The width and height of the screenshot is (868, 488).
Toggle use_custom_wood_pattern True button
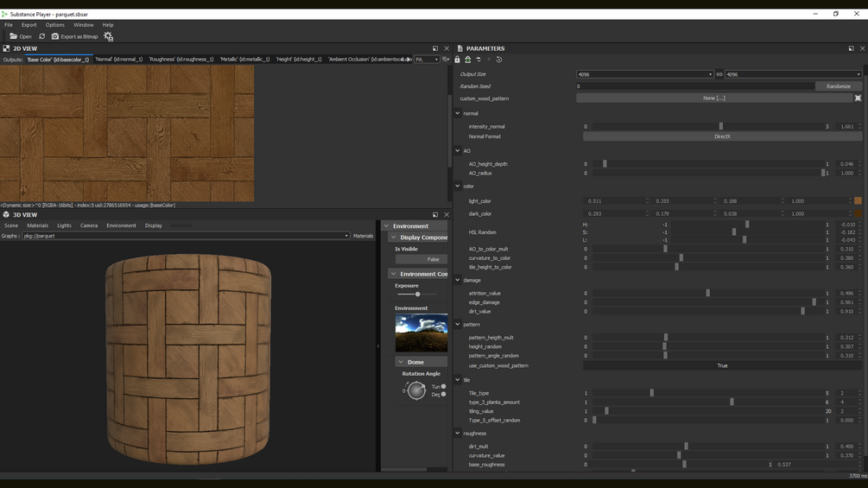pos(722,365)
